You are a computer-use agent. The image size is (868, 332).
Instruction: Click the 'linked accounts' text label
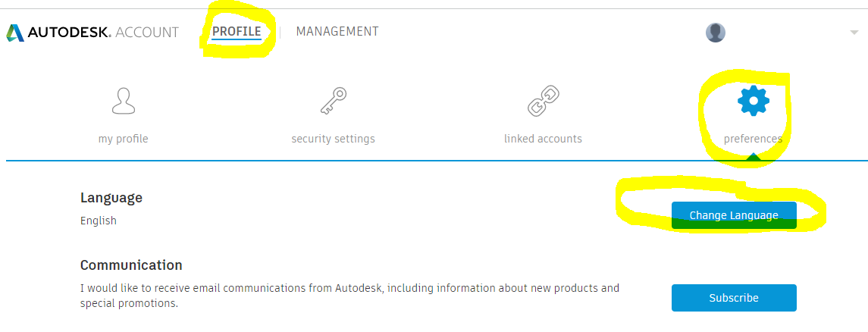click(x=543, y=139)
